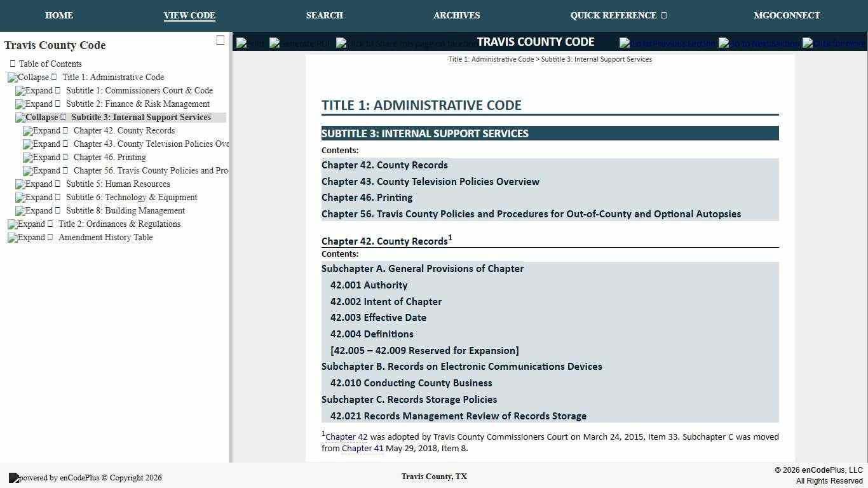Toggle the Table of Contents checkbox

[x=11, y=64]
